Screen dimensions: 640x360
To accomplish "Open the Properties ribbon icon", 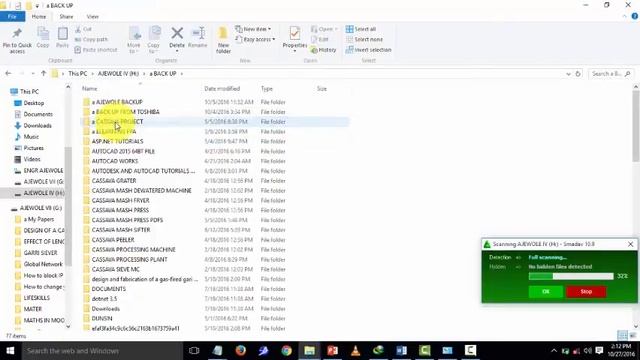I will pos(295,33).
